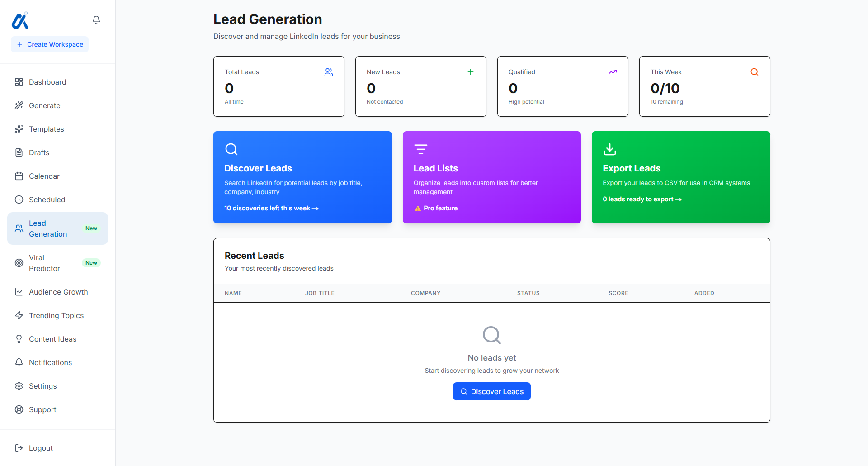
Task: Go to Trending Topics
Action: (57, 315)
